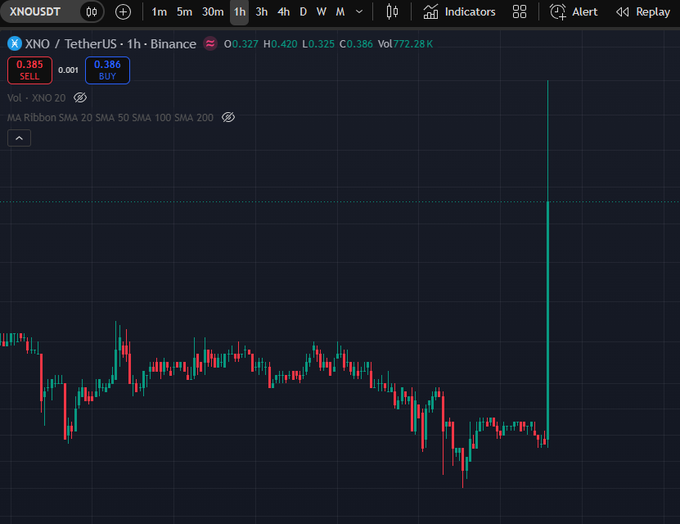Click the compare symbols icon
680x524 pixels.
(92, 12)
